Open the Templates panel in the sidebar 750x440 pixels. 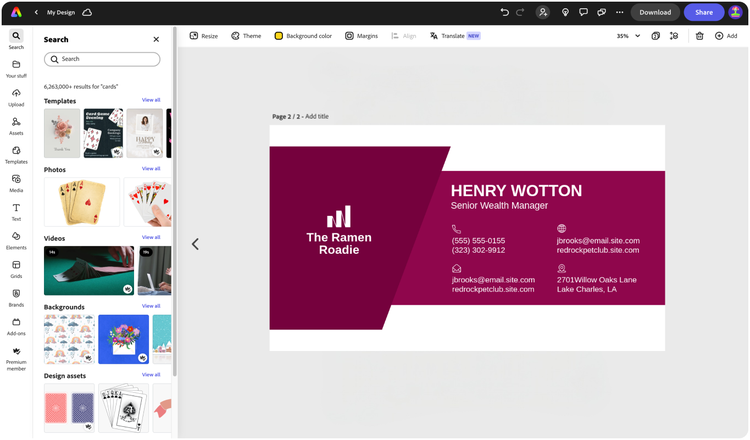tap(16, 155)
